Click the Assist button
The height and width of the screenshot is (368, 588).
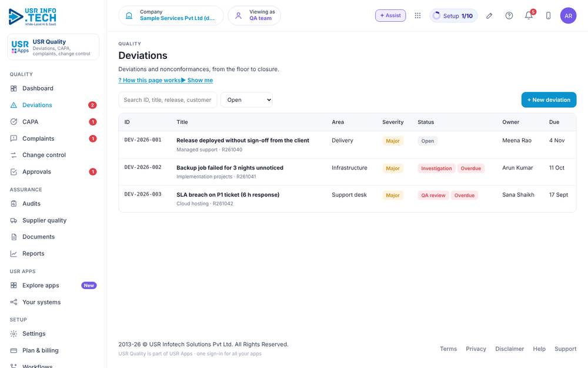click(390, 15)
